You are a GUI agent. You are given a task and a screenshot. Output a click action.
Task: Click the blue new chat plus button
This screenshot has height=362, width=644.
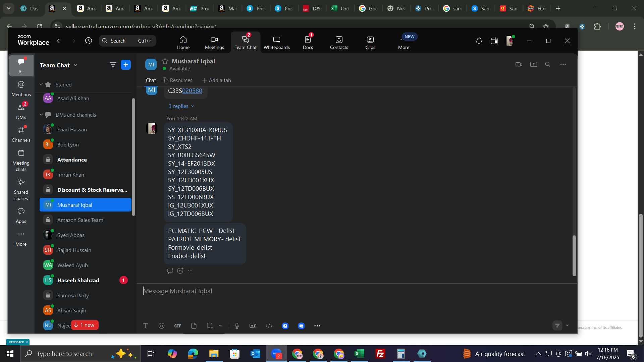pyautogui.click(x=126, y=65)
